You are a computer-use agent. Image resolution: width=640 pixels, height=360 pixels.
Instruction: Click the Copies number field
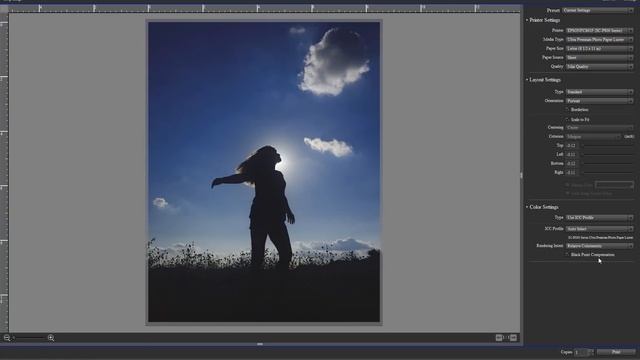pos(581,352)
